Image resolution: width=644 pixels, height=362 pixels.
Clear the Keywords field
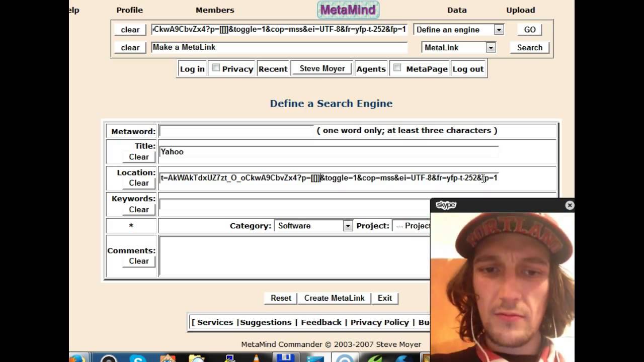(x=139, y=210)
